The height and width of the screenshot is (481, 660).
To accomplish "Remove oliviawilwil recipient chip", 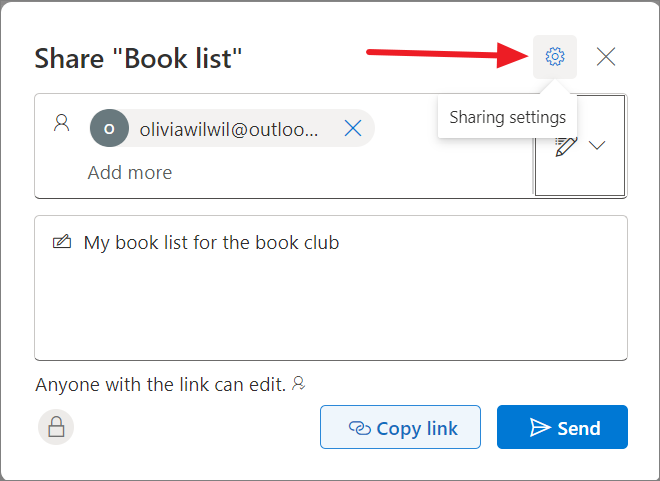I will (x=353, y=128).
